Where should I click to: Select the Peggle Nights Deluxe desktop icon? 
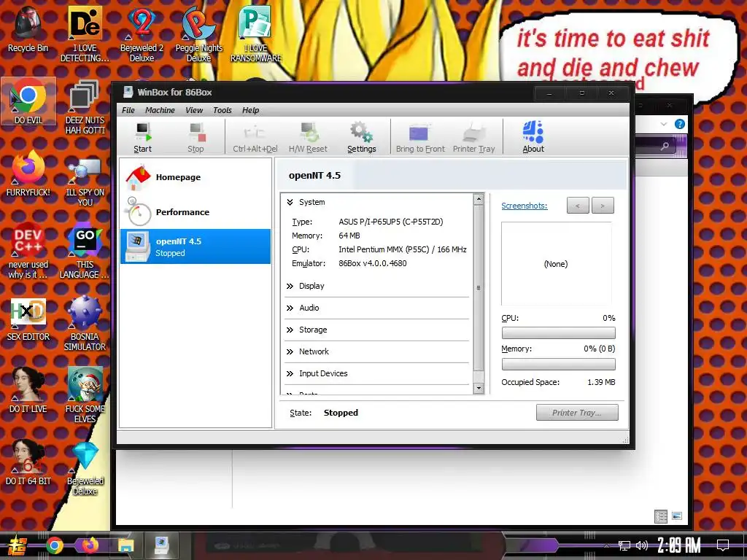pyautogui.click(x=198, y=34)
